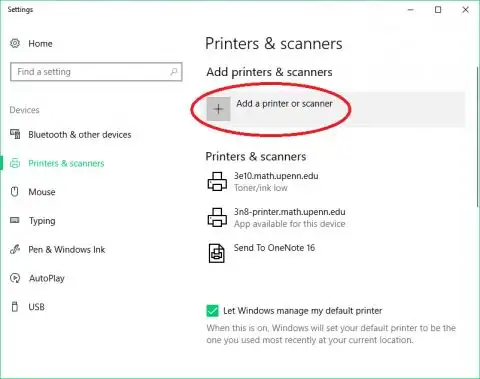
Task: Click the Printers & scanners sidebar icon
Action: [x=15, y=163]
